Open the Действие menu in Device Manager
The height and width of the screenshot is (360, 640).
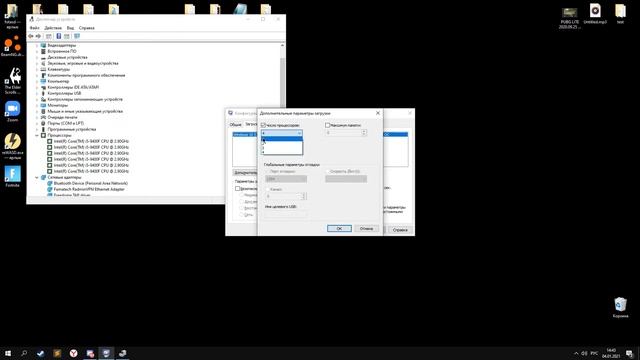pos(53,28)
